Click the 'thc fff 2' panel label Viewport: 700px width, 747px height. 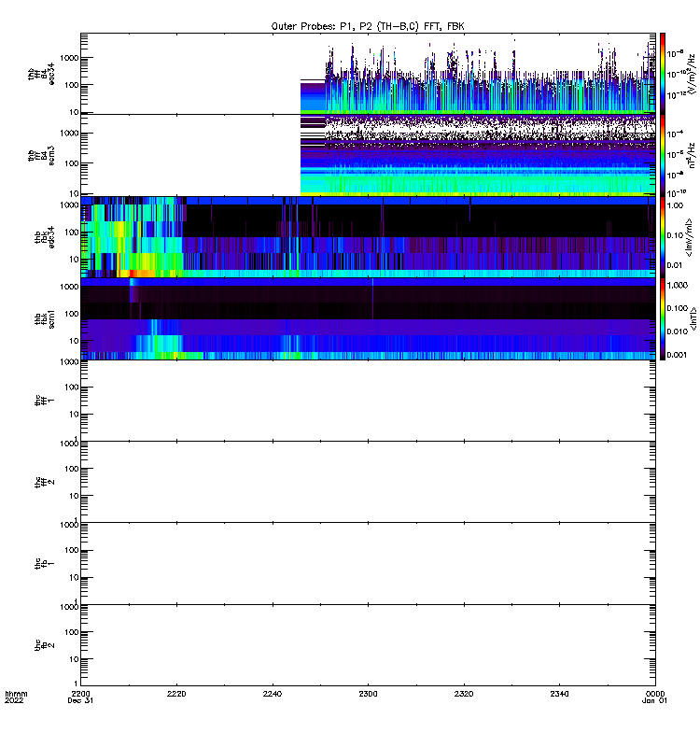45,482
